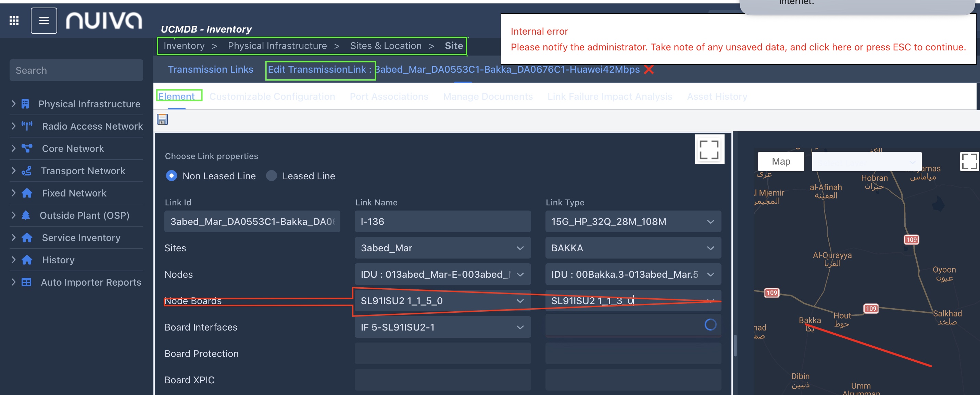Image resolution: width=980 pixels, height=395 pixels.
Task: Open the apps grid launcher icon
Action: click(14, 21)
